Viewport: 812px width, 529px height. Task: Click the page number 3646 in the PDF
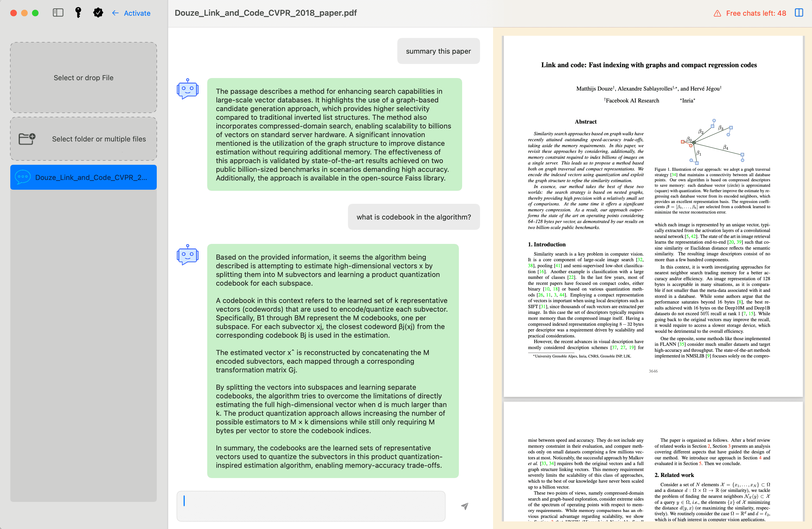pyautogui.click(x=653, y=371)
